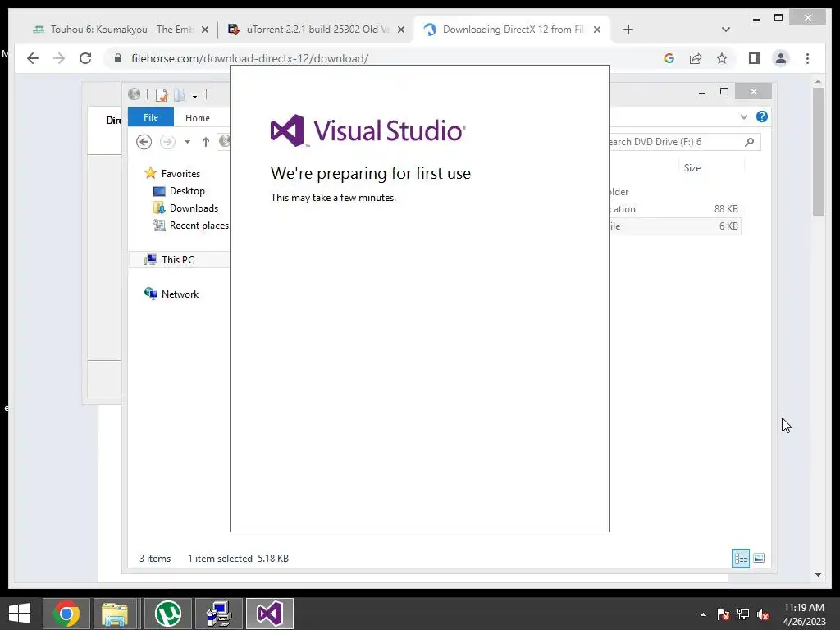This screenshot has width=840, height=630.
Task: Go up one folder level in Explorer
Action: click(x=206, y=142)
